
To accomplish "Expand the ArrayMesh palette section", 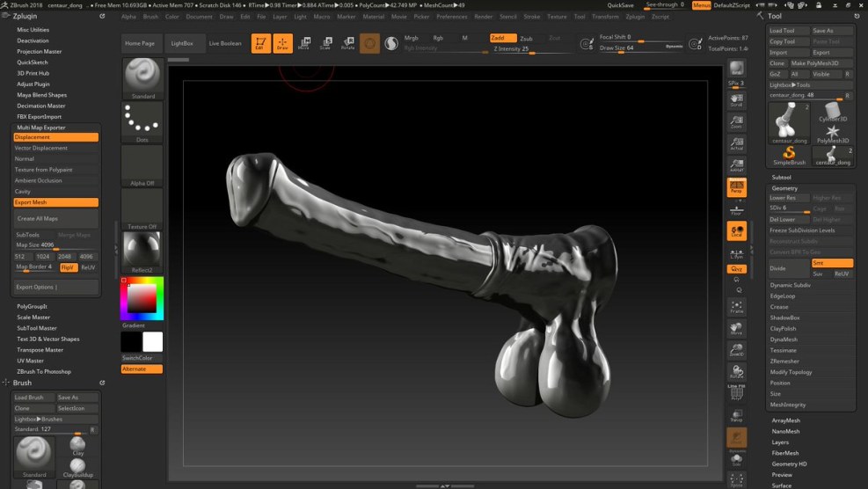I will (785, 420).
